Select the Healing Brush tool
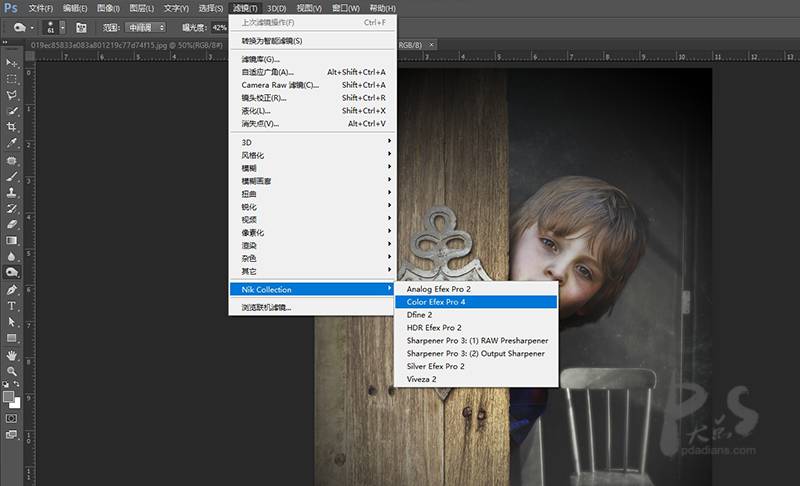This screenshot has height=486, width=800. tap(11, 160)
